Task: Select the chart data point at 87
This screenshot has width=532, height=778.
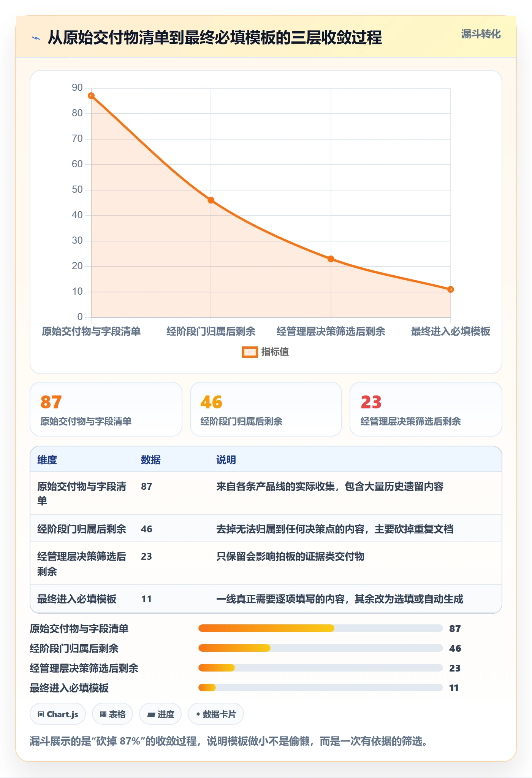Action: point(91,96)
